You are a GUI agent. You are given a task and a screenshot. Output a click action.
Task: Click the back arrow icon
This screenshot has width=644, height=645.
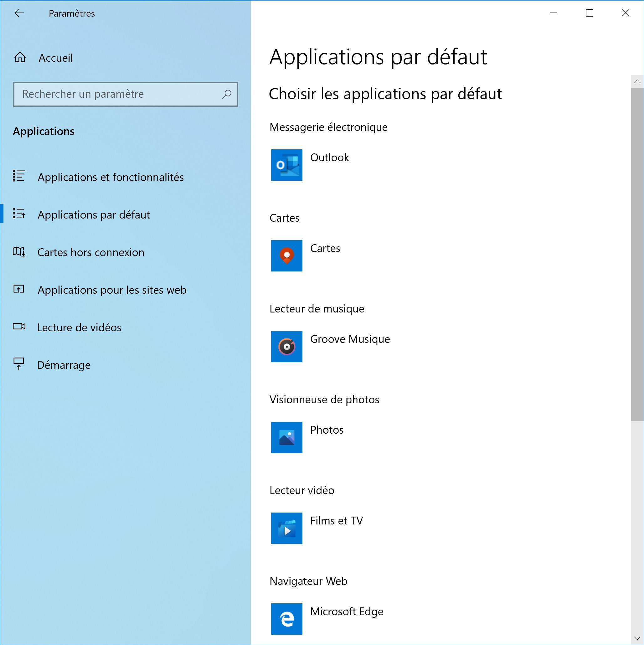point(19,13)
